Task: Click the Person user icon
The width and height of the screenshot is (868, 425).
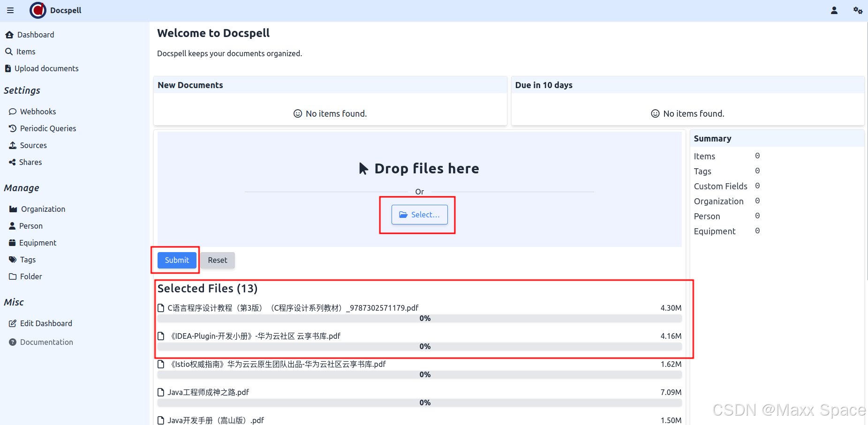Action: pyautogui.click(x=12, y=226)
